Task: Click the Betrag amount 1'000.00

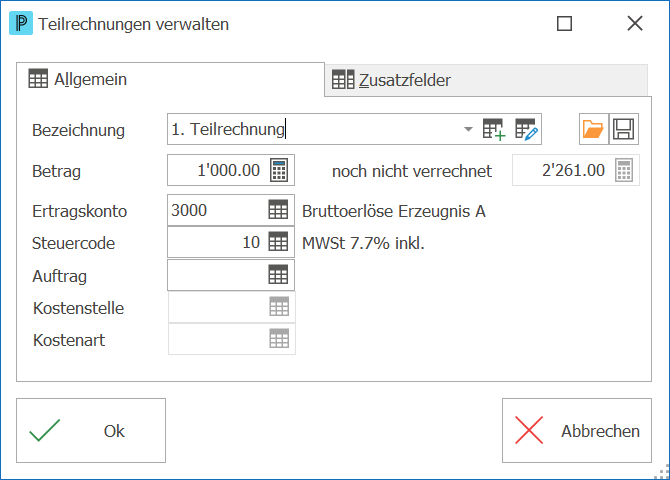Action: click(x=228, y=170)
